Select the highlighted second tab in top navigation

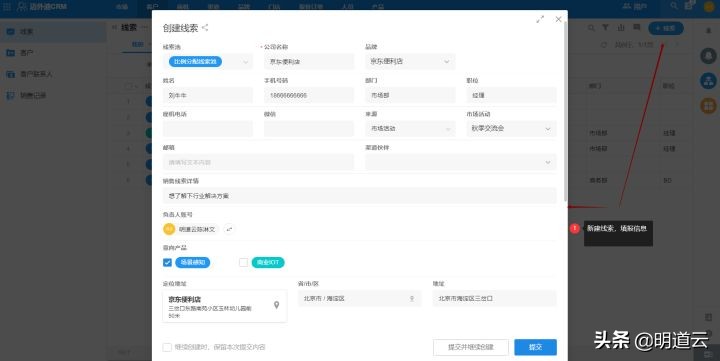click(x=152, y=6)
